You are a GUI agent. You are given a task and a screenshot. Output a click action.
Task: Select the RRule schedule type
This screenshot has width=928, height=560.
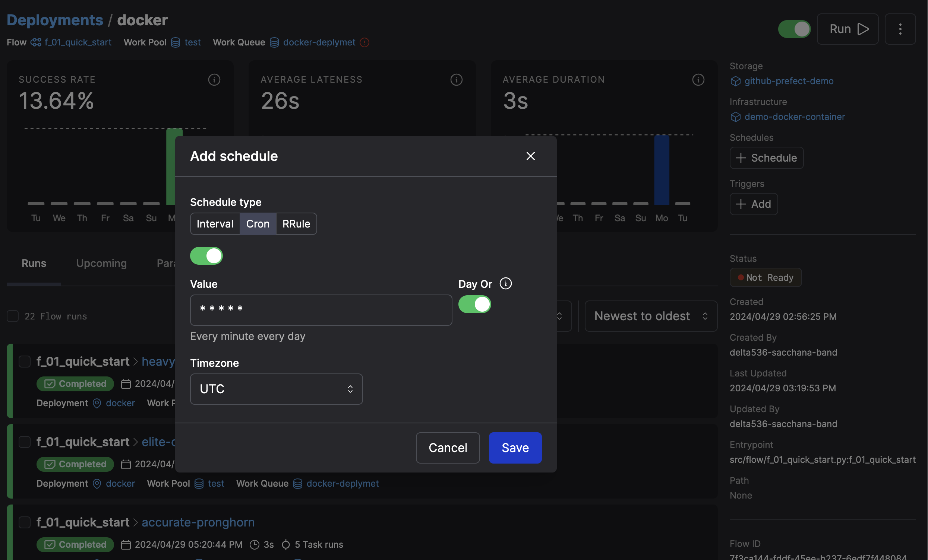pyautogui.click(x=296, y=223)
